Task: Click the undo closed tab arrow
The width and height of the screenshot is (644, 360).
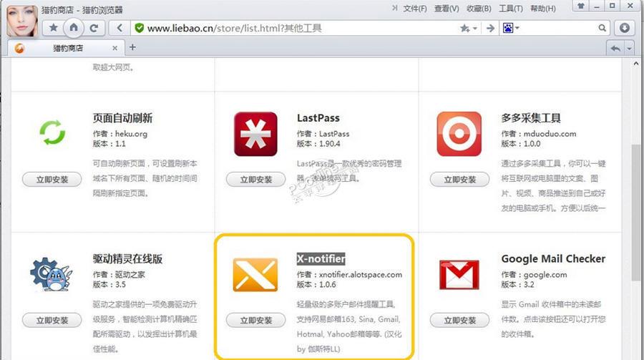Action: tap(615, 49)
